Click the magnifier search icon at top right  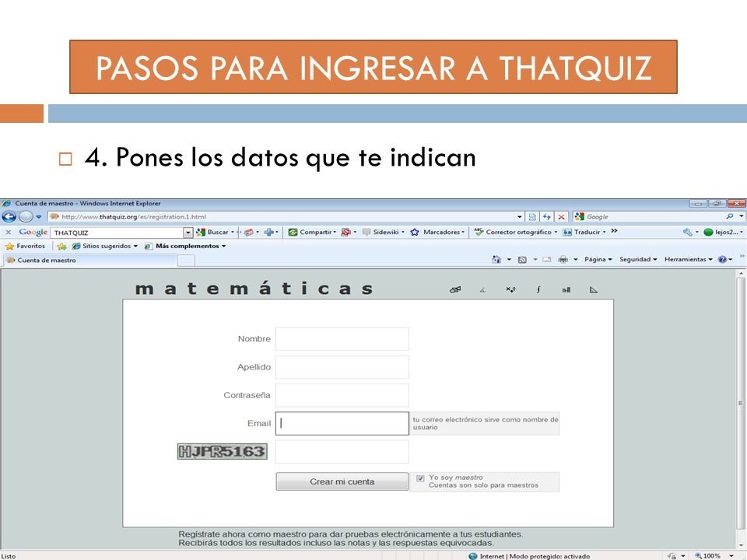pos(729,217)
